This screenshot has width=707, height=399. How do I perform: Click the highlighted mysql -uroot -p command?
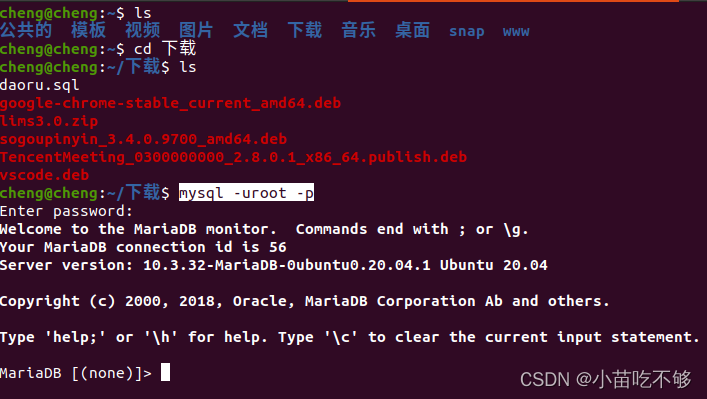(246, 193)
